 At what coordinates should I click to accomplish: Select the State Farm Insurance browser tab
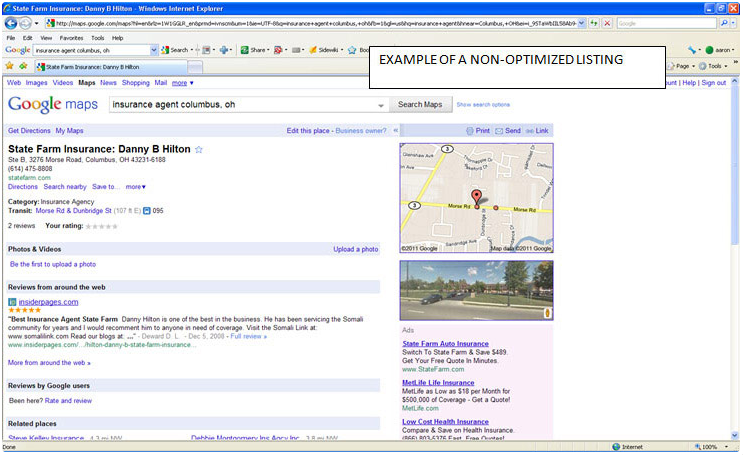click(x=110, y=67)
